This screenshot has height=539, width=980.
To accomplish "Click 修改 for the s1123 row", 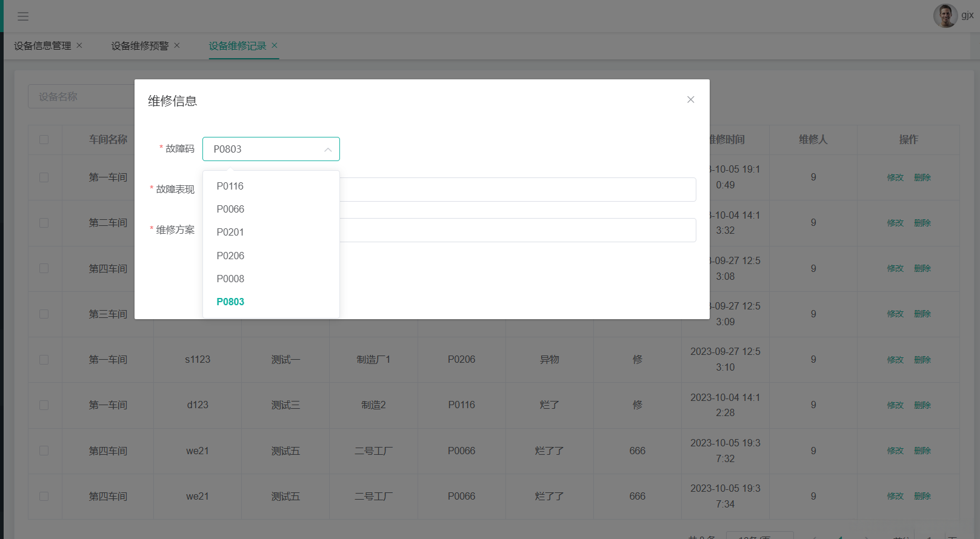I will click(x=895, y=360).
